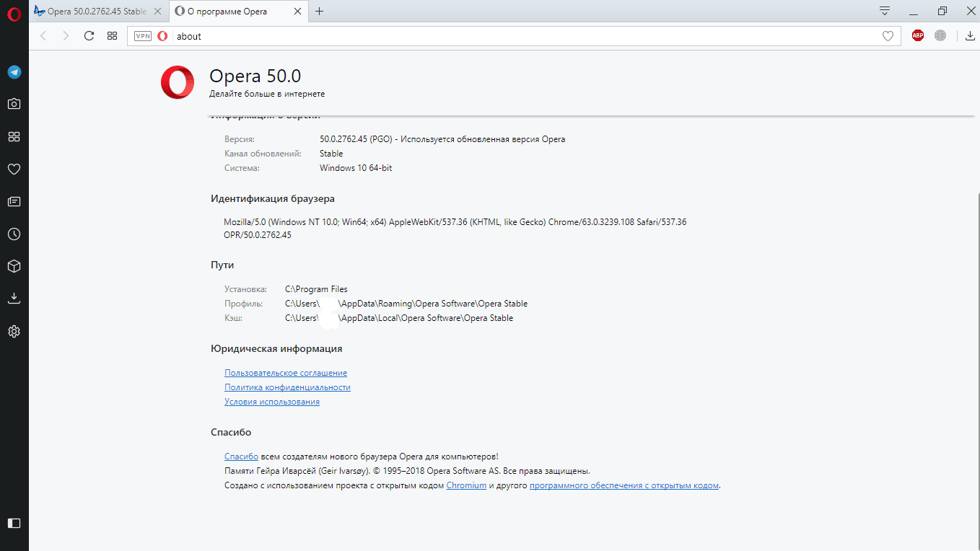980x551 pixels.
Task: Open History clock icon in the sidebar
Action: (x=14, y=234)
